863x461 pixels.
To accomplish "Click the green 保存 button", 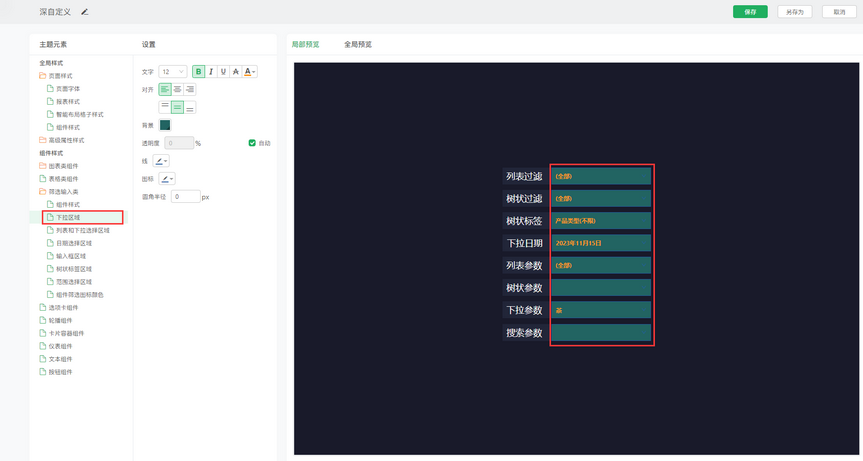I will point(750,12).
